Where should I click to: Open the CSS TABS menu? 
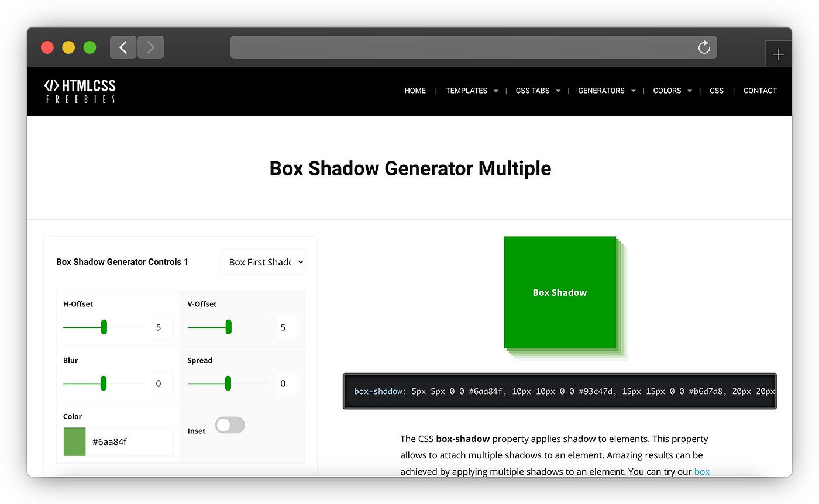(x=532, y=91)
